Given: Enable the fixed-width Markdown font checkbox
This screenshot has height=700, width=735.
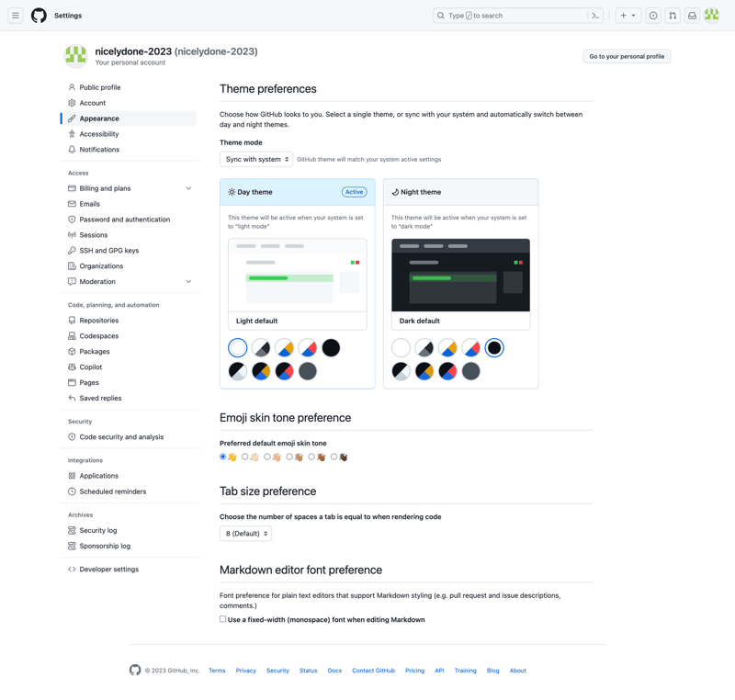Looking at the screenshot, I should click(x=222, y=619).
